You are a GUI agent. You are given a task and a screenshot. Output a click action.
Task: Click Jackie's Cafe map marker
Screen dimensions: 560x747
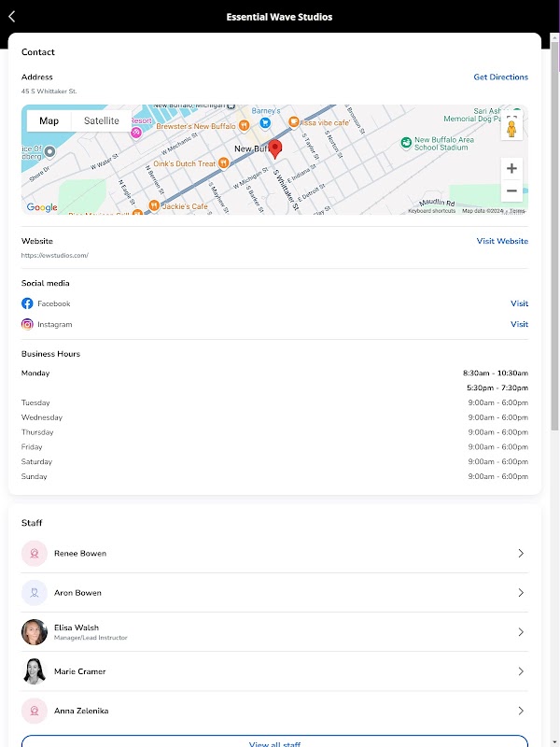(x=154, y=205)
